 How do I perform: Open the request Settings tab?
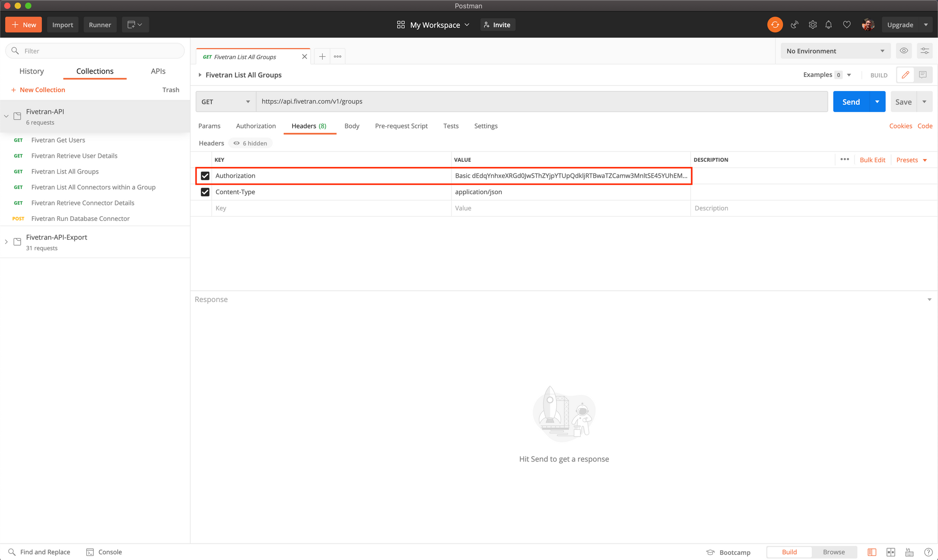[486, 126]
